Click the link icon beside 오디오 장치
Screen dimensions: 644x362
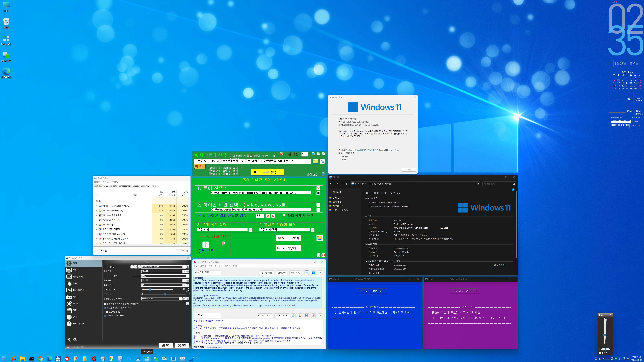132,267
